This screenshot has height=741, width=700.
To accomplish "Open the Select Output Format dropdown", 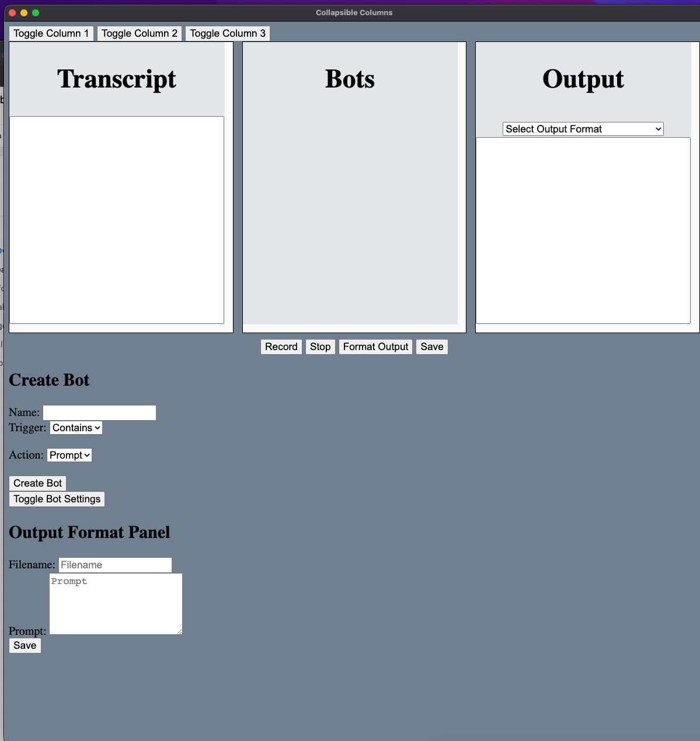I will [583, 129].
